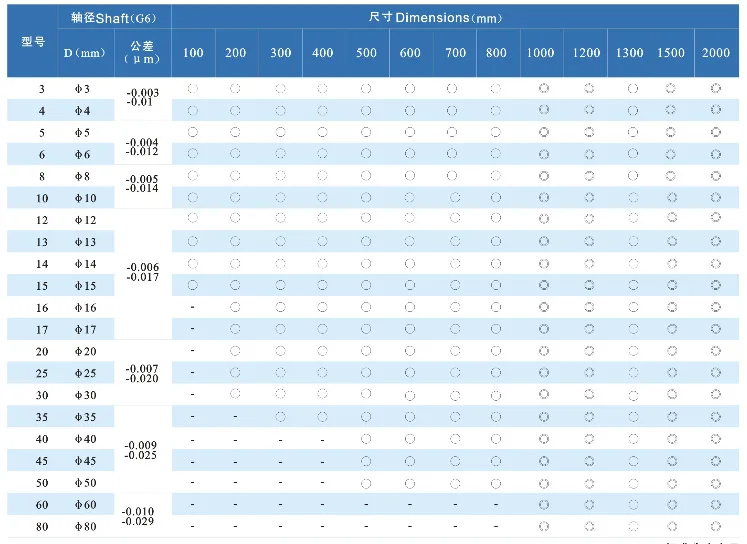Click circle mark in row 3, column 100
This screenshot has height=544, width=747.
coord(192,89)
